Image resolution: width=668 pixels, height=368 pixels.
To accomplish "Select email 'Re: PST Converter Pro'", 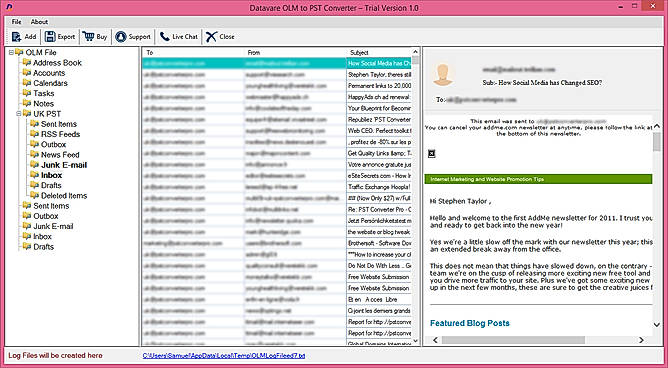I will (277, 210).
